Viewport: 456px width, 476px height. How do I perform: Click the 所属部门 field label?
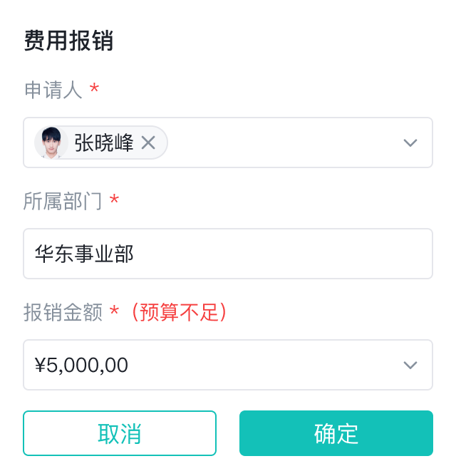coord(63,201)
